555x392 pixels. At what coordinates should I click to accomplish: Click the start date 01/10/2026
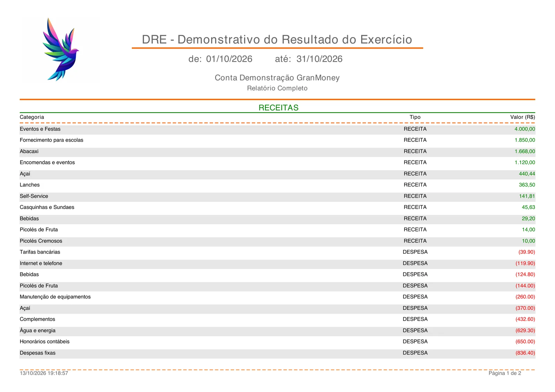pos(229,59)
